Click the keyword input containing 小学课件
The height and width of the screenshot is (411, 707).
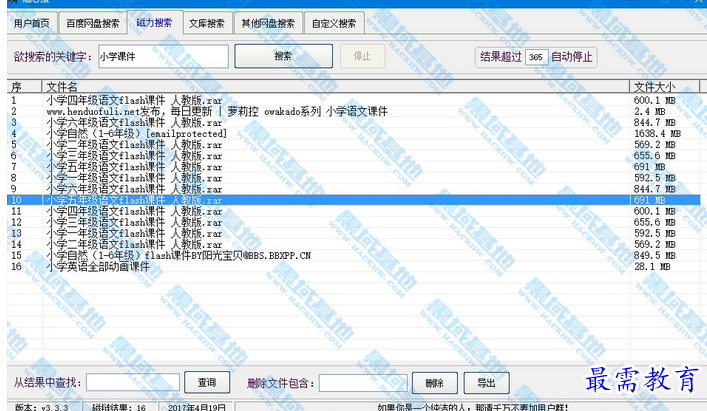click(163, 56)
